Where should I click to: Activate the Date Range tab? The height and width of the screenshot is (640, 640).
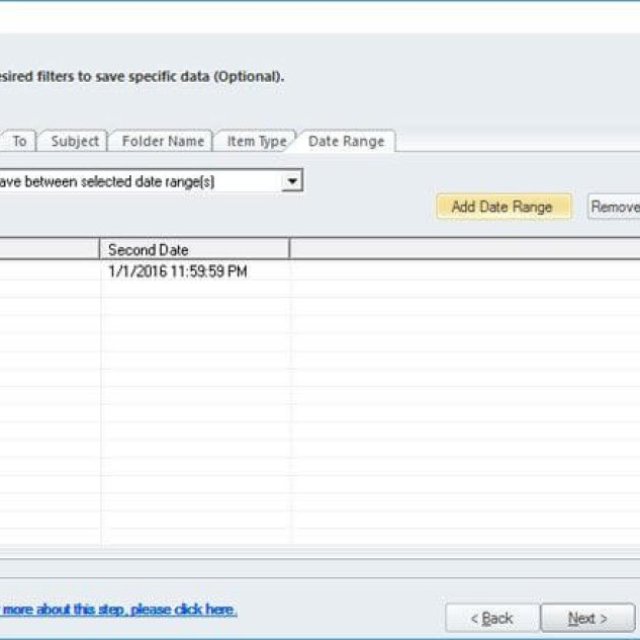point(346,141)
